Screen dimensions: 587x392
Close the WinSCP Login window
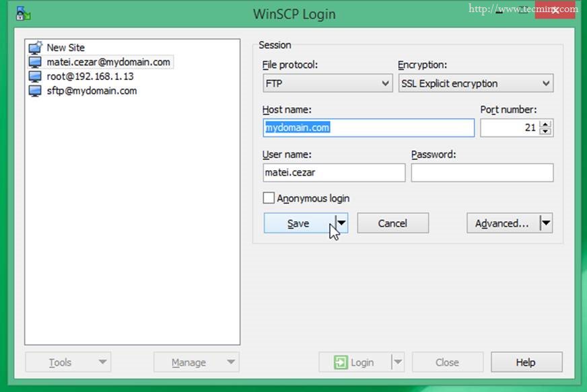pos(555,9)
